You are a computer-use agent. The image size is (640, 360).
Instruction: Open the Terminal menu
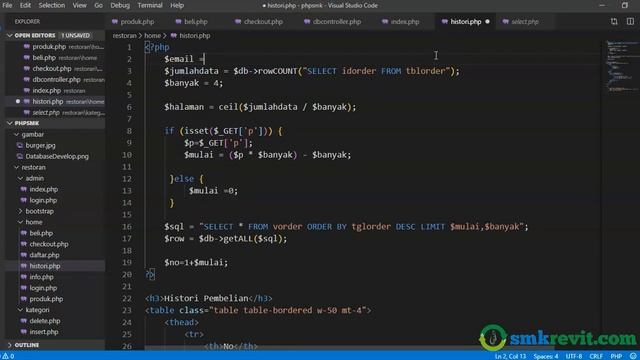(150, 5)
